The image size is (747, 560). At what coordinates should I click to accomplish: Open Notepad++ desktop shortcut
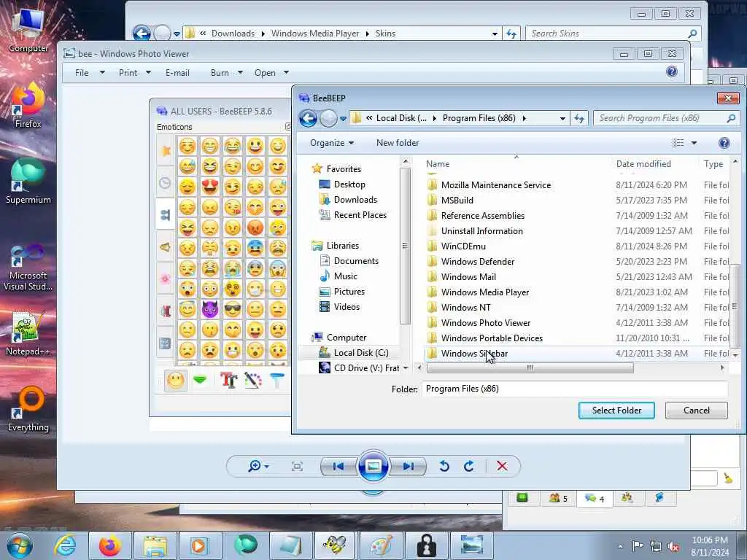point(28,333)
